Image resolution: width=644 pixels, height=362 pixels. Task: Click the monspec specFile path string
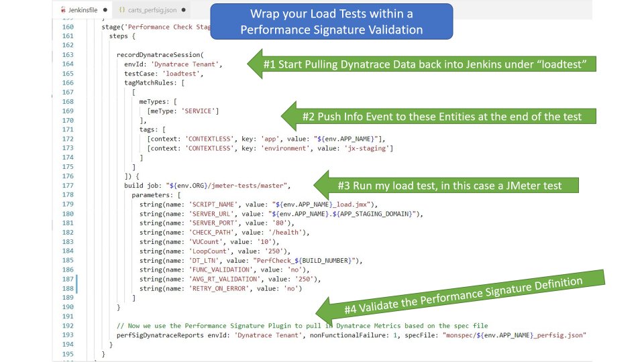click(x=515, y=335)
